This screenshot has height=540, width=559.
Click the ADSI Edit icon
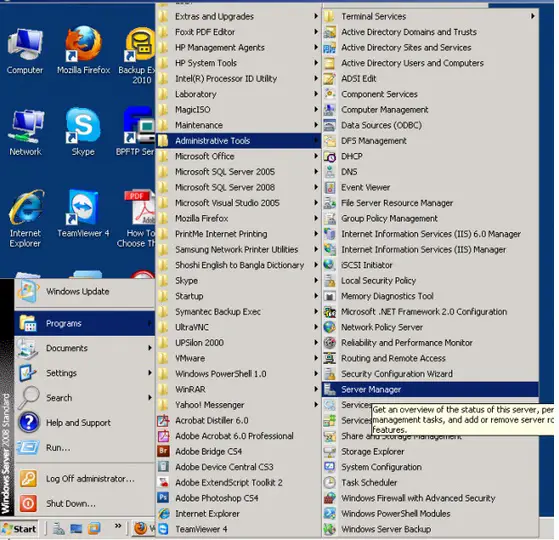tap(330, 78)
